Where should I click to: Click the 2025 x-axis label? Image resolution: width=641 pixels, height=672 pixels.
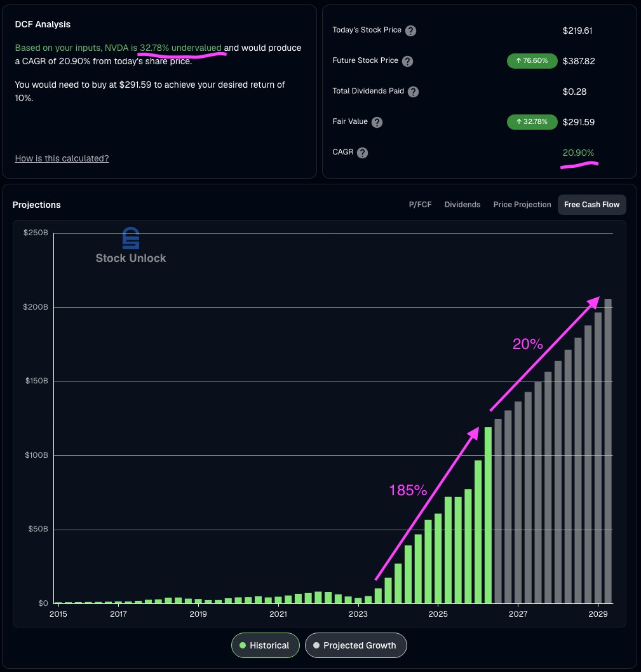(x=438, y=614)
